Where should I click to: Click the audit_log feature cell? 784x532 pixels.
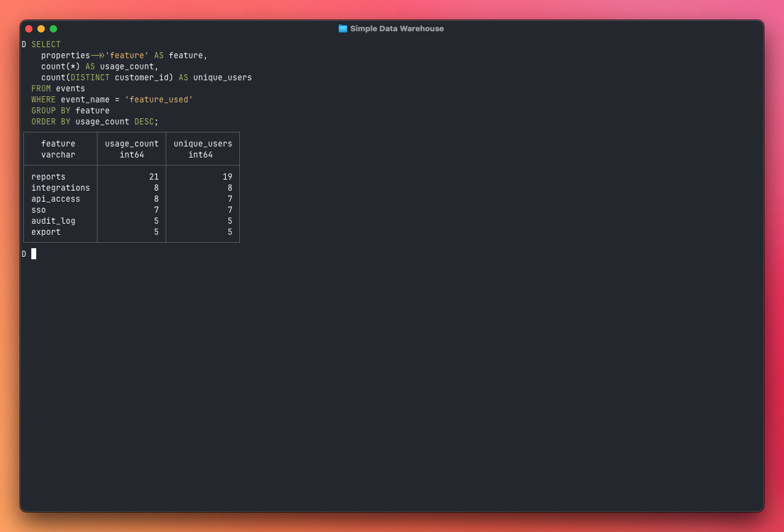tap(53, 221)
